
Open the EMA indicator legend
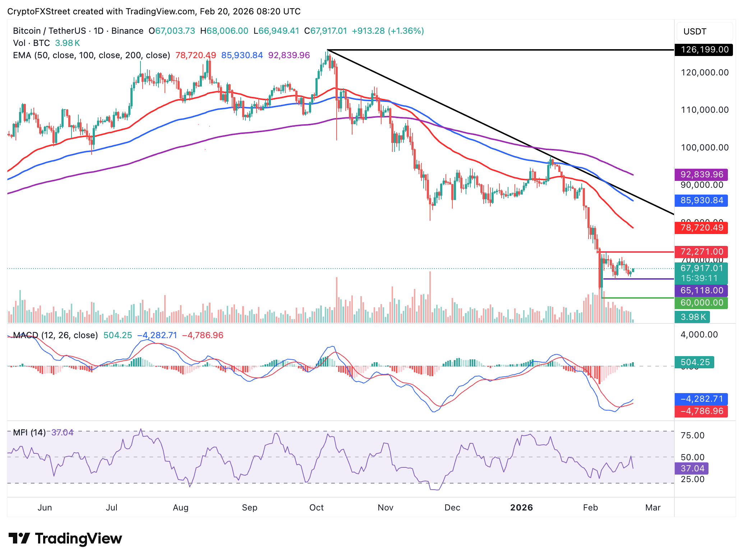click(91, 55)
